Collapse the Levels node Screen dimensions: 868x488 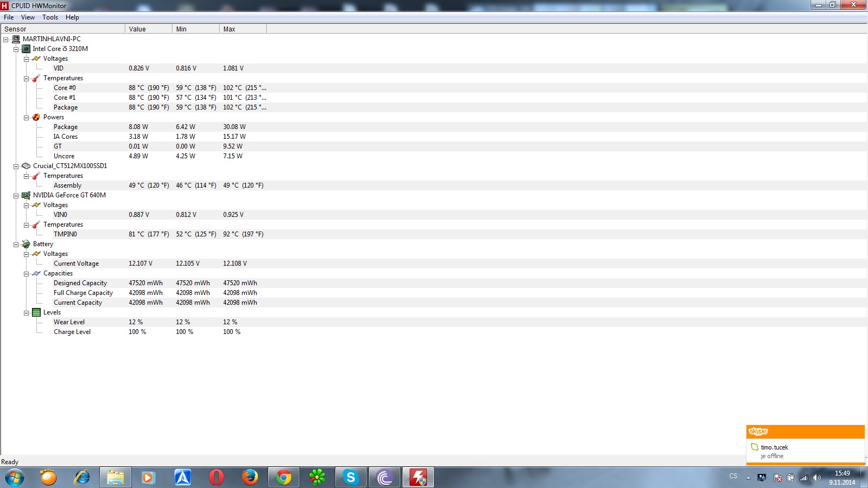26,313
